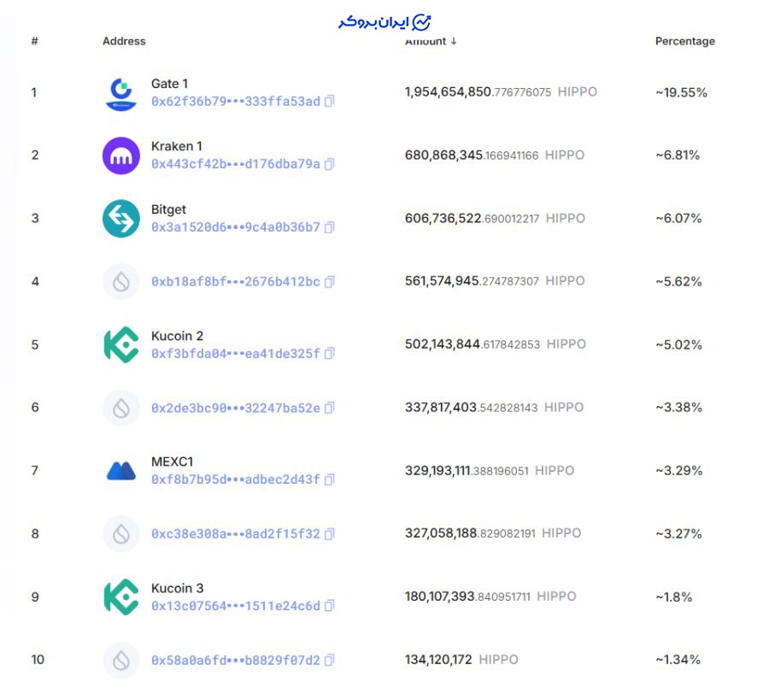Copy rank 10 holder address
The height and width of the screenshot is (700, 769).
click(x=330, y=660)
